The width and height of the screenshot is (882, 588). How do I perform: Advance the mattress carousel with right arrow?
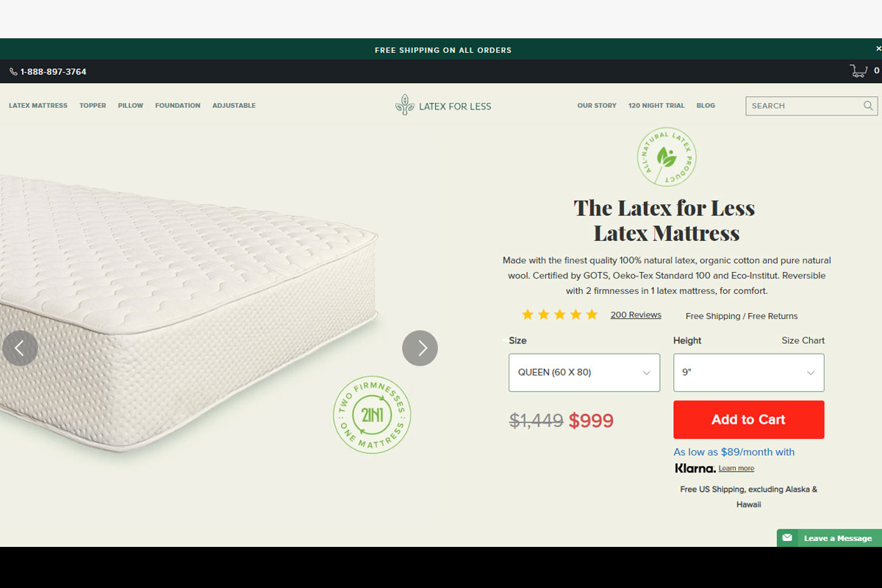(x=420, y=348)
